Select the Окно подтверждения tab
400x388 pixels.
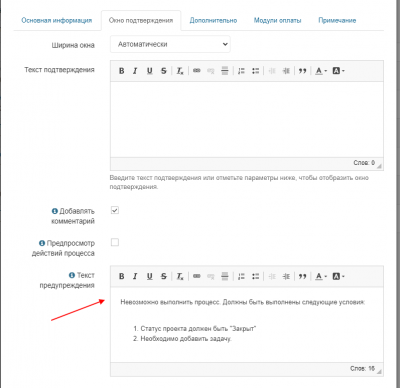click(x=141, y=21)
